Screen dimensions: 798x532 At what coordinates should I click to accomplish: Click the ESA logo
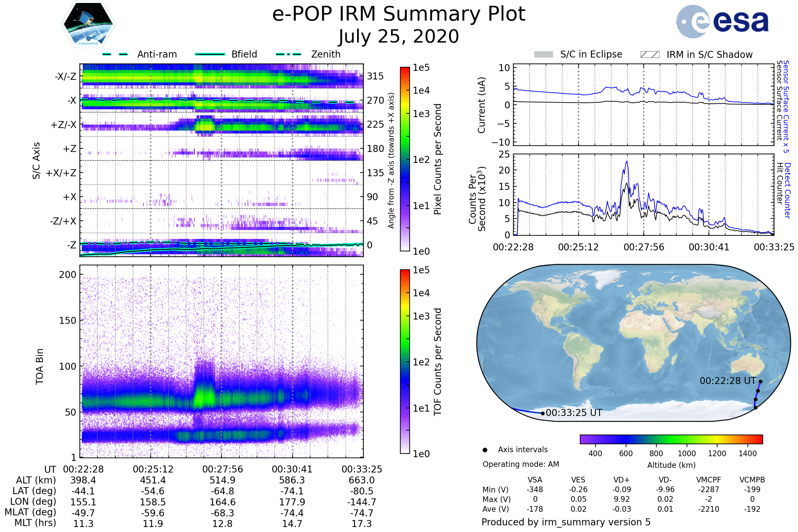pyautogui.click(x=722, y=21)
